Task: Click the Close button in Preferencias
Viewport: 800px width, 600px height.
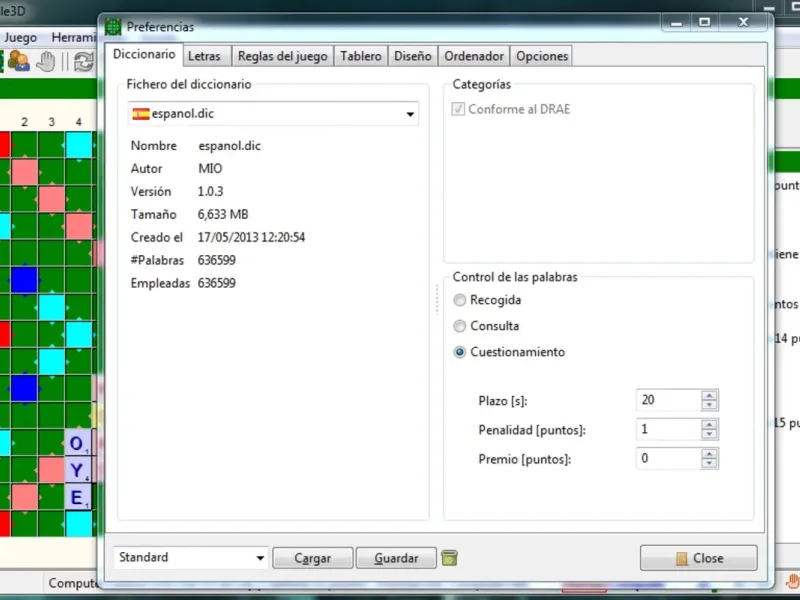Action: pos(698,558)
